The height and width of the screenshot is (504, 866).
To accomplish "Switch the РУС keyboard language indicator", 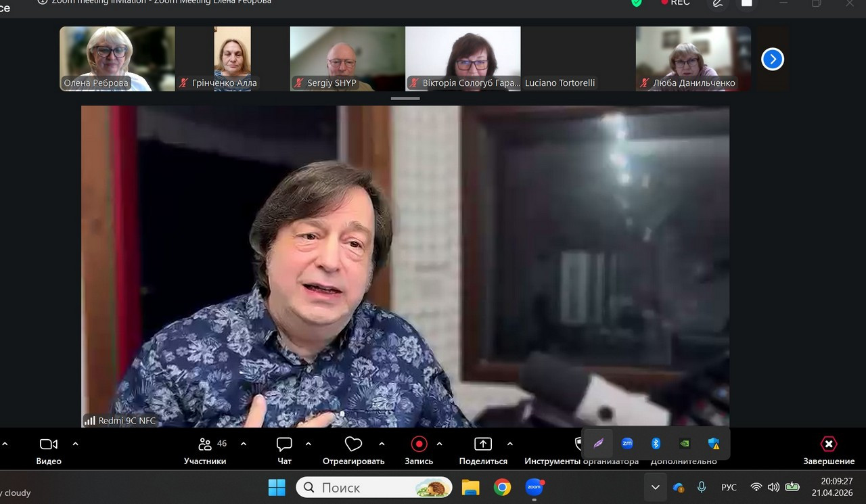I will click(729, 487).
